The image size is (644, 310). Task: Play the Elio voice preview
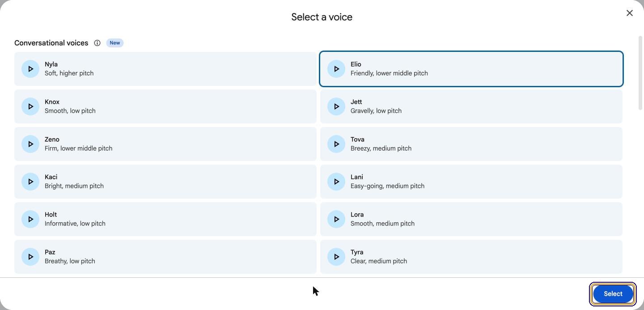[x=336, y=69]
